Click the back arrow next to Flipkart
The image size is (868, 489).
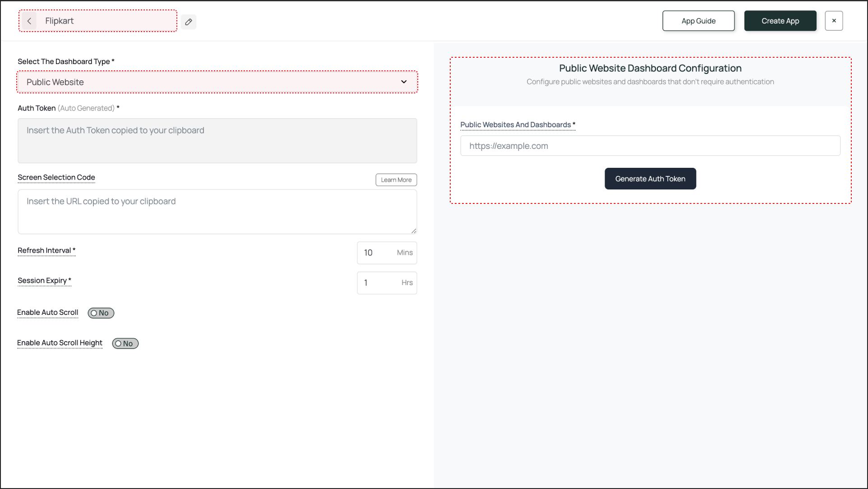coord(29,21)
